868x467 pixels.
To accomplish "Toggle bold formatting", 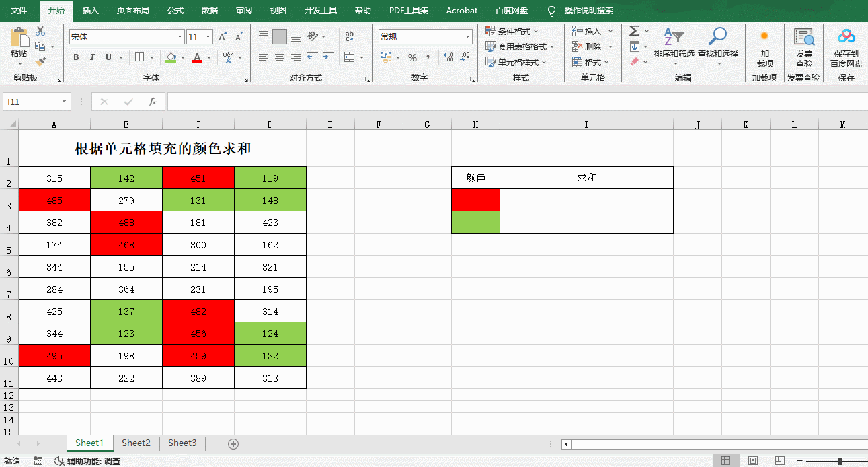I will (x=76, y=57).
